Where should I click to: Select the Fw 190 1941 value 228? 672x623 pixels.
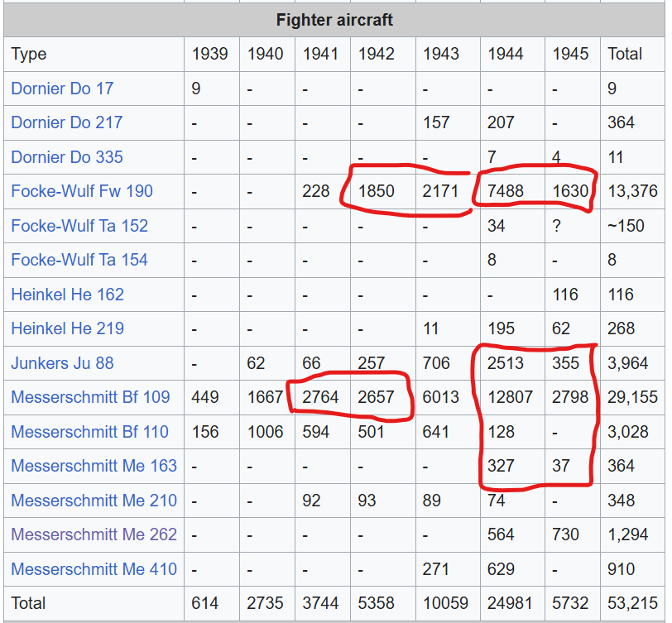tap(322, 191)
